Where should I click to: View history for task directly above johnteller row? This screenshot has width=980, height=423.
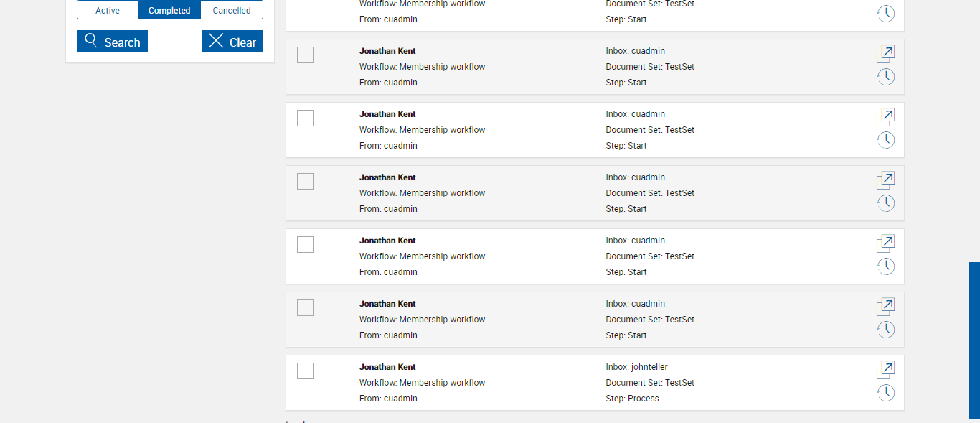[x=886, y=330]
